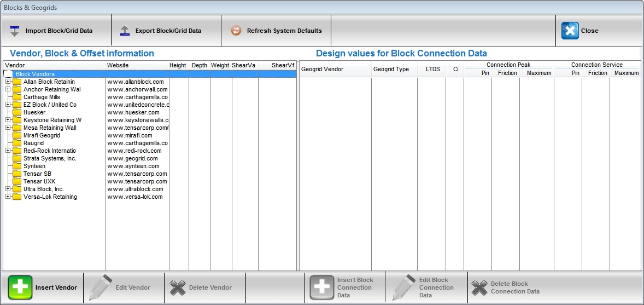Select the Block Vendors root item
The height and width of the screenshot is (305, 644).
pyautogui.click(x=35, y=74)
